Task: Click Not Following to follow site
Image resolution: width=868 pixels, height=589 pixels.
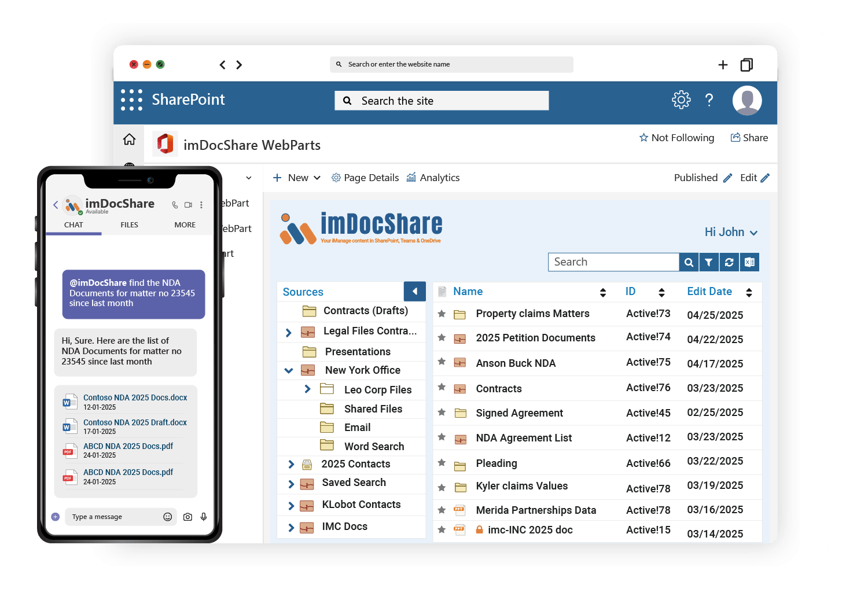Action: [x=676, y=138]
